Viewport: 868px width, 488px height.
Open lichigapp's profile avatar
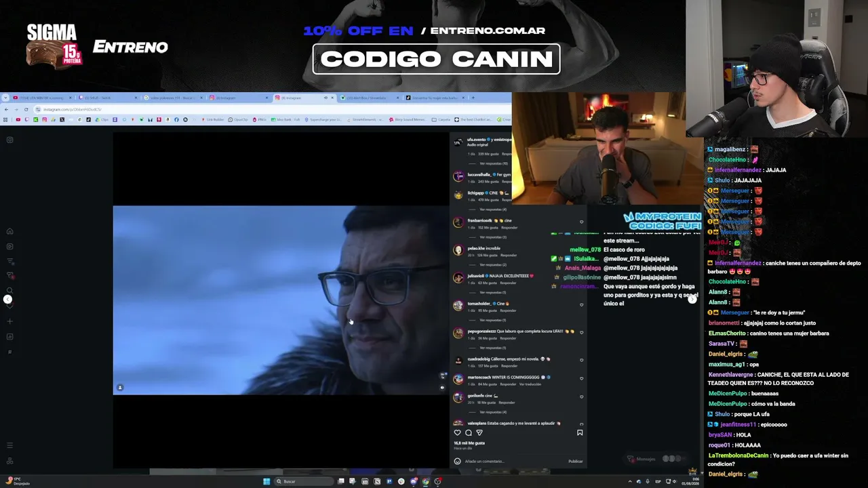coord(458,195)
